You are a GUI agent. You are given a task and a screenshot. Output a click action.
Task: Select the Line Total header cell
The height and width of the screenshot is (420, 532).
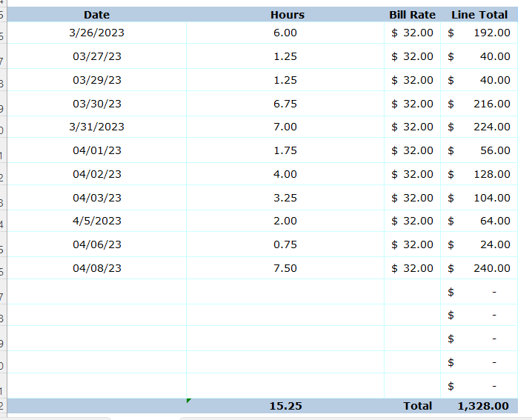tap(479, 15)
